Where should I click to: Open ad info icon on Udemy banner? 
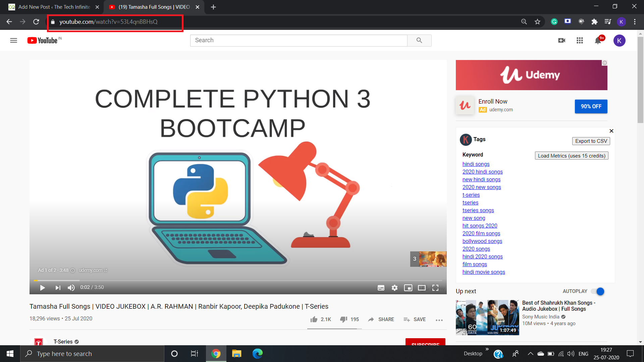[x=604, y=63]
